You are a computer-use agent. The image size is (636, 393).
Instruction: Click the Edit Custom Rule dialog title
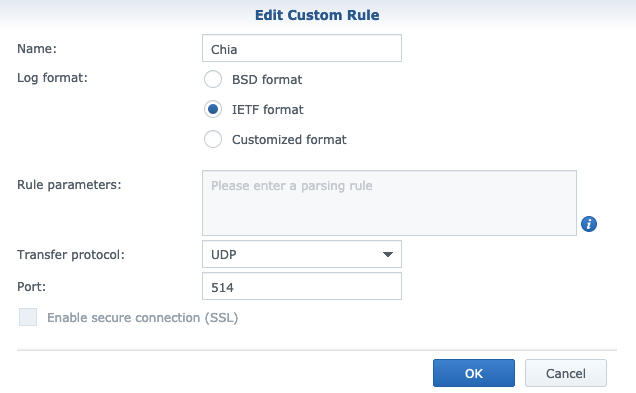(317, 15)
